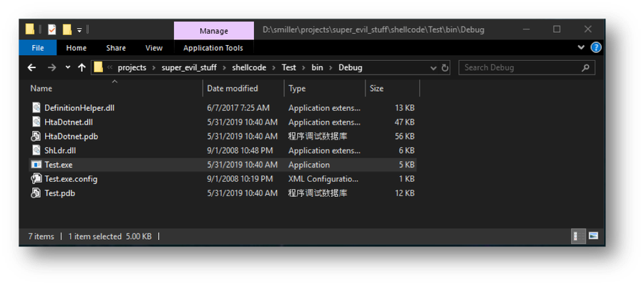
Task: Expand the chevron after bin breadcrumb
Action: (x=331, y=68)
